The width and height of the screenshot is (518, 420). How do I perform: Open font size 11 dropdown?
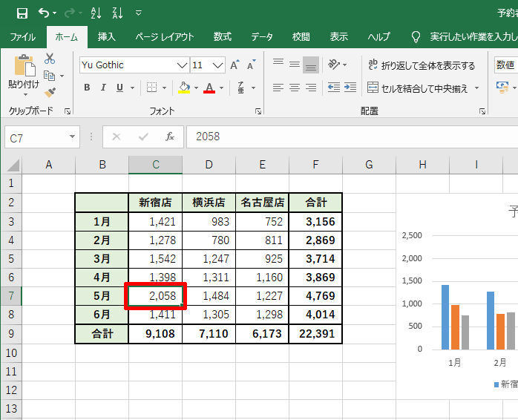(217, 65)
